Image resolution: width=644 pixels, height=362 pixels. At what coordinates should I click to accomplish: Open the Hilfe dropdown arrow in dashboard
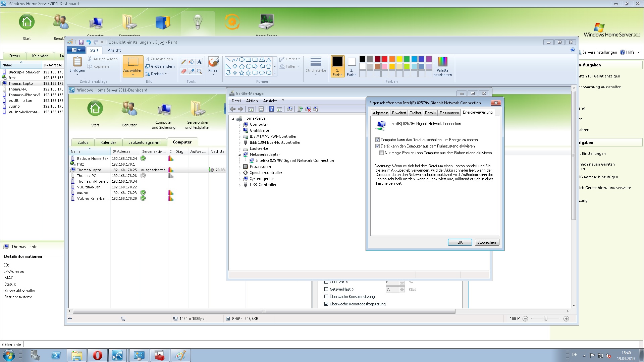click(x=639, y=52)
